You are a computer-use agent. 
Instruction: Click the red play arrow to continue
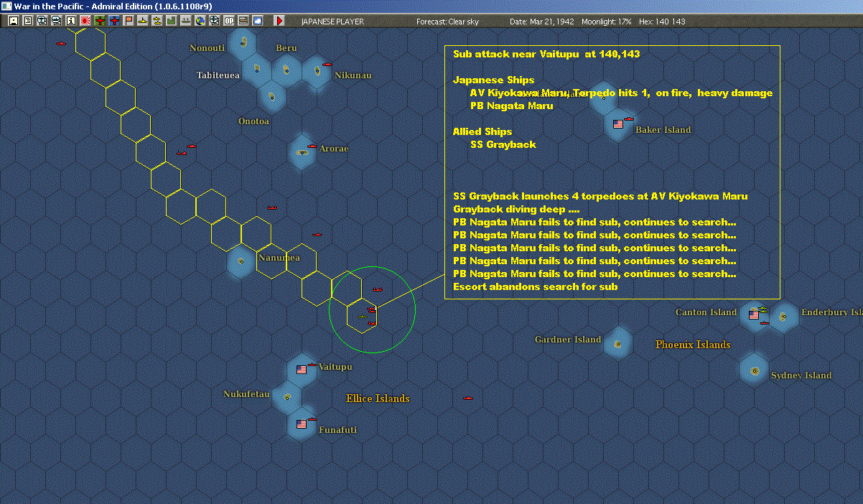click(279, 21)
